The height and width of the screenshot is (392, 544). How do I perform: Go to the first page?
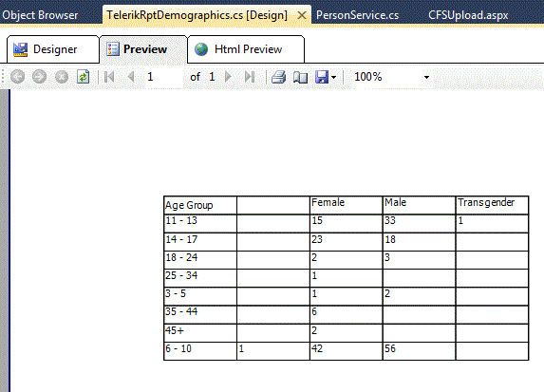coord(109,77)
